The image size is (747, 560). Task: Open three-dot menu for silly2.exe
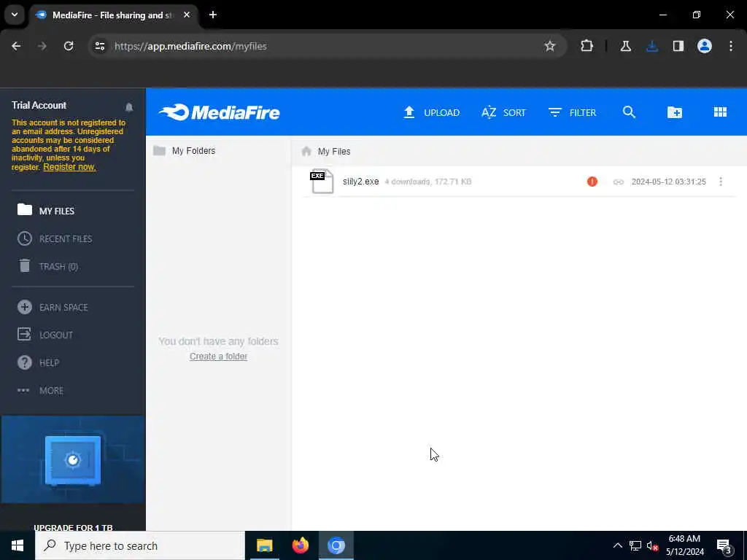click(x=721, y=182)
